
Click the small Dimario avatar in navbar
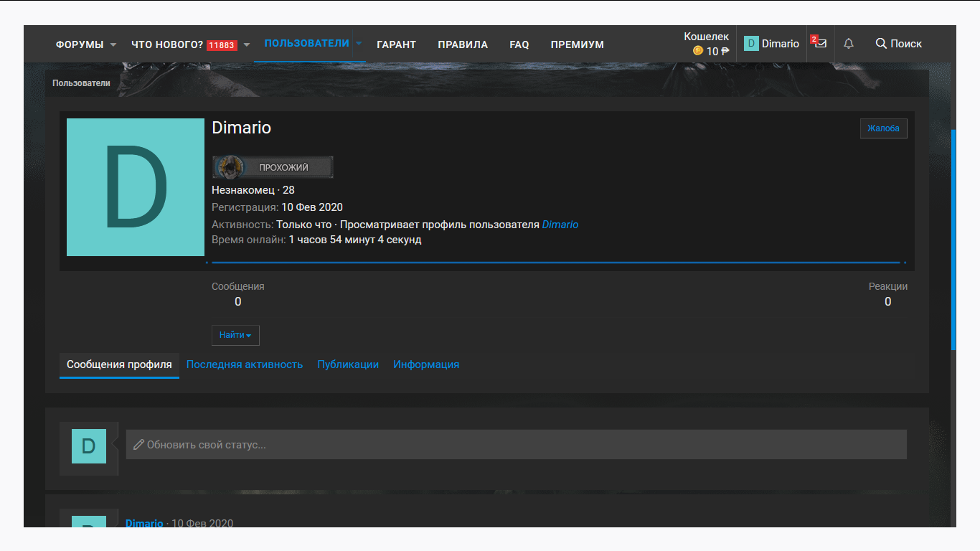tap(751, 44)
